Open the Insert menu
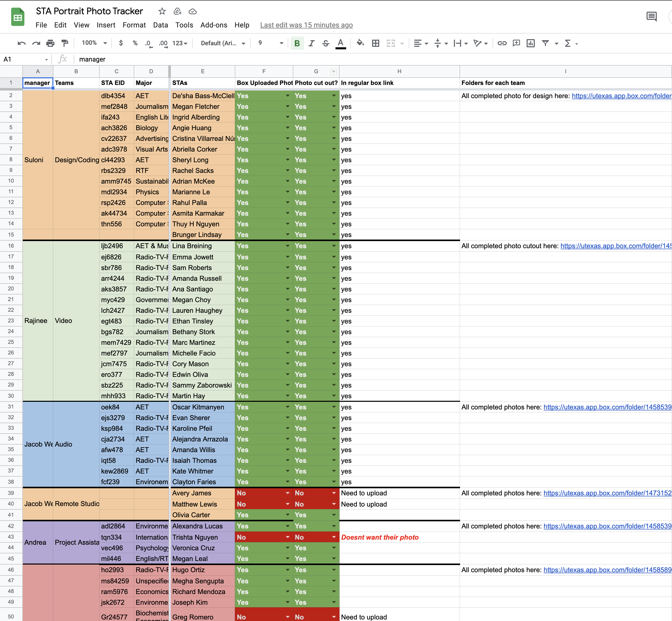 pos(106,25)
